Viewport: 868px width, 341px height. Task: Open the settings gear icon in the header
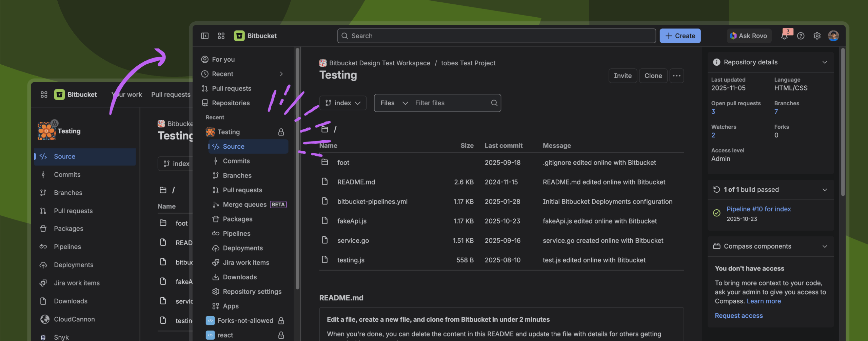pos(817,36)
